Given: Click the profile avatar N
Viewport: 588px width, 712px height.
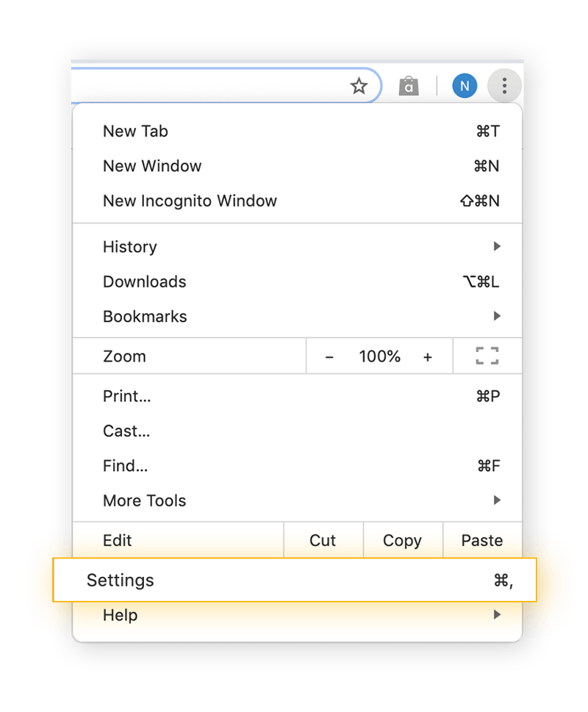Looking at the screenshot, I should (x=465, y=85).
